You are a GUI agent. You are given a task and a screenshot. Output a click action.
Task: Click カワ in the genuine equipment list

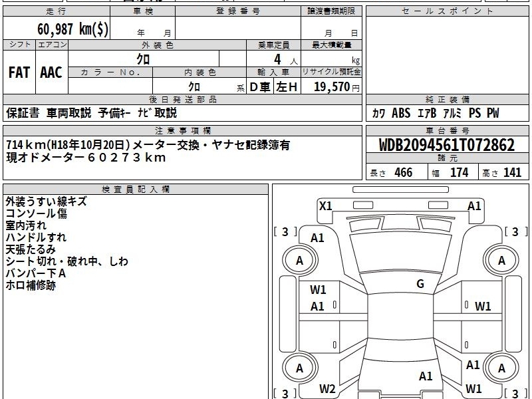[x=378, y=113]
